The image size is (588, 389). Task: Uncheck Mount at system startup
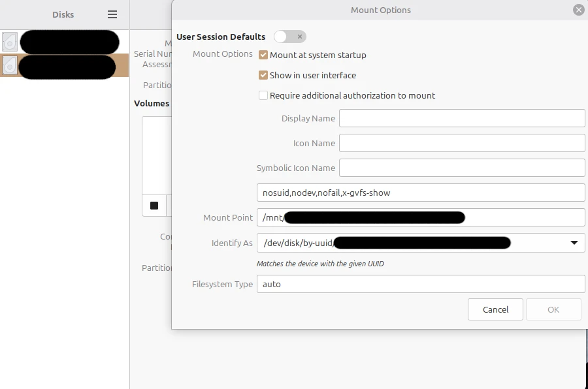(264, 55)
